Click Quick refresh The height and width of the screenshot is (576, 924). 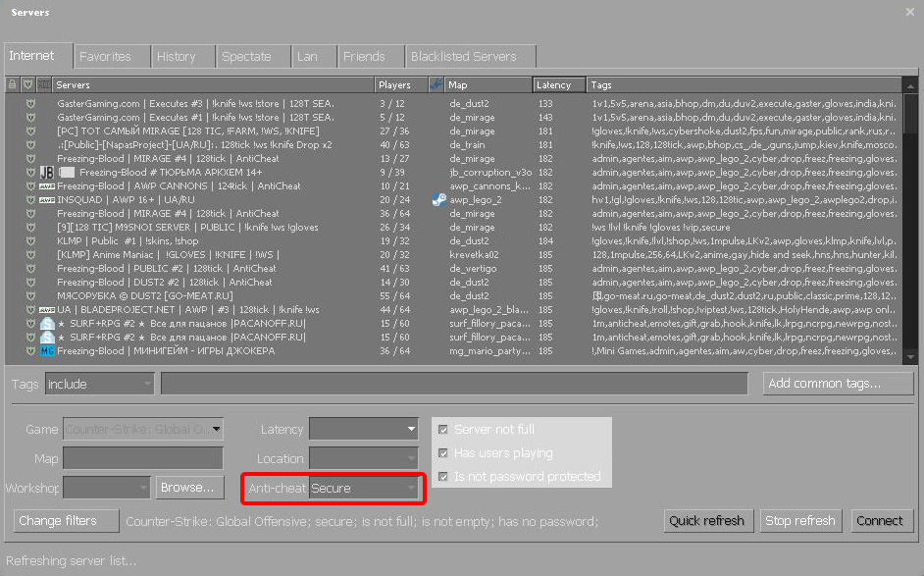709,521
